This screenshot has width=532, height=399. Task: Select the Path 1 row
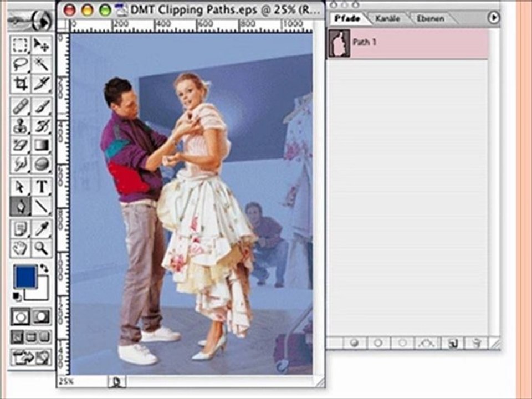click(x=407, y=43)
